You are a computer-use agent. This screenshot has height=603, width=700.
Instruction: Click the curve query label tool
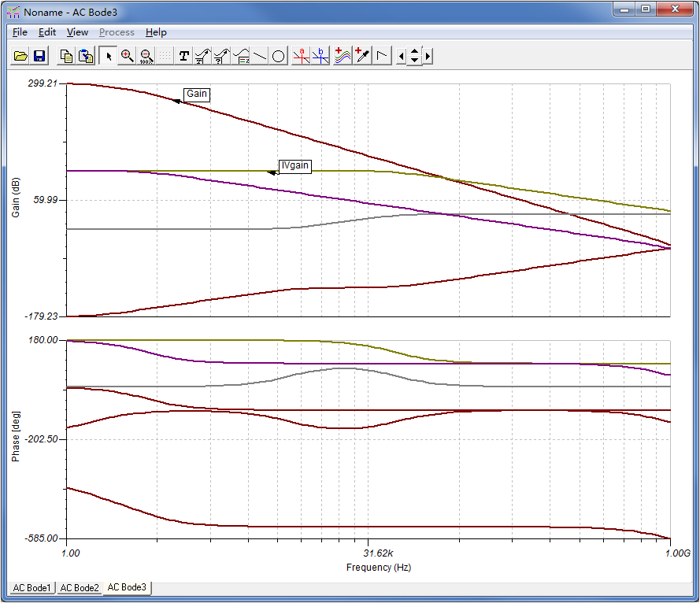coord(221,56)
